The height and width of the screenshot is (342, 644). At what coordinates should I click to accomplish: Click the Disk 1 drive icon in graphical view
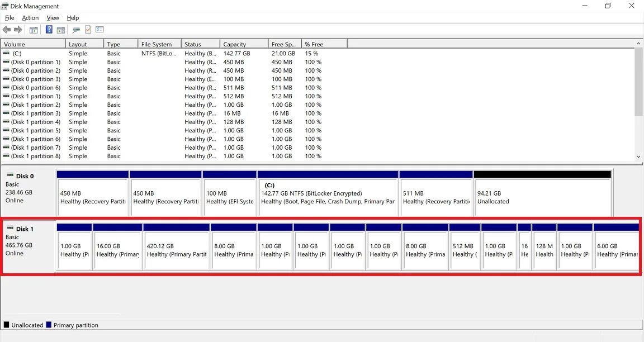pyautogui.click(x=10, y=229)
